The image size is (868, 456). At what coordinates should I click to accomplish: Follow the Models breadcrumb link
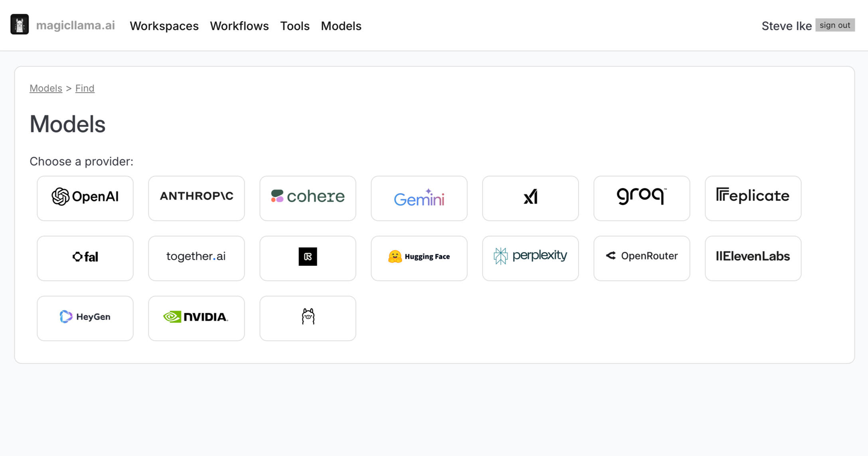click(46, 88)
